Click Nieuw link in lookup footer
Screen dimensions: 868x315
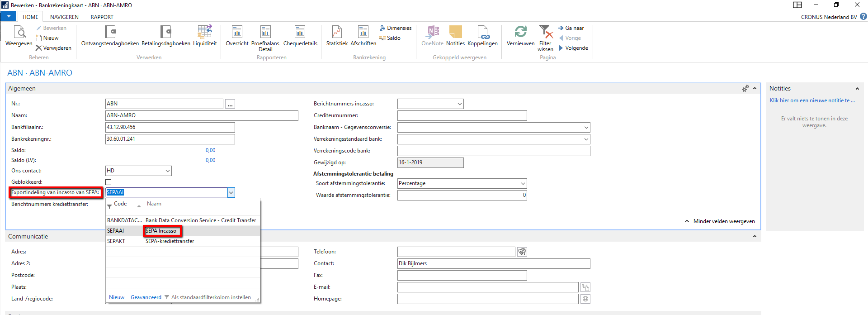117,297
